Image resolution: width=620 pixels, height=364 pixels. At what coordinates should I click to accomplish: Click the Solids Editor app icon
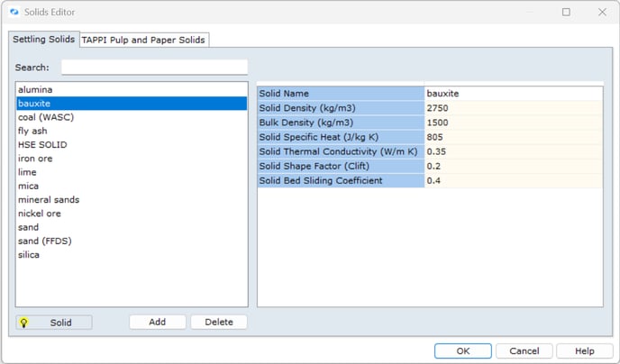pos(14,13)
